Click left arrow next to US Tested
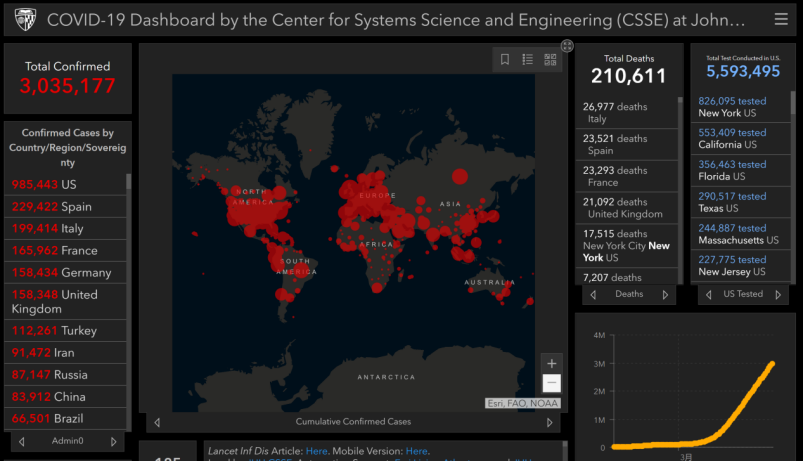The image size is (804, 461). [709, 295]
